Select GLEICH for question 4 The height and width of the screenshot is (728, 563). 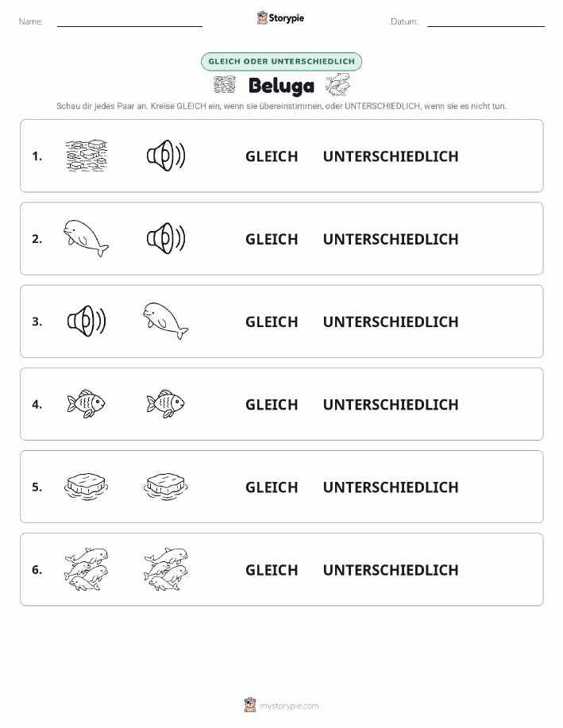272,404
